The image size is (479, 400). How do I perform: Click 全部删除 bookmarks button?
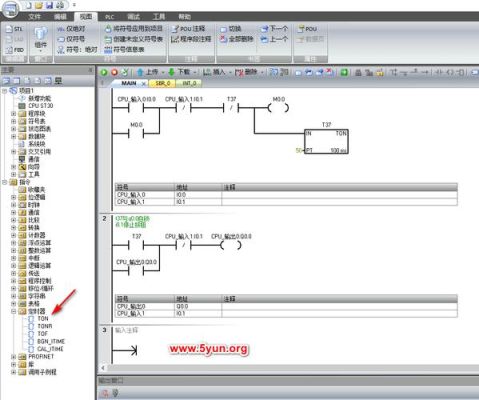click(237, 39)
